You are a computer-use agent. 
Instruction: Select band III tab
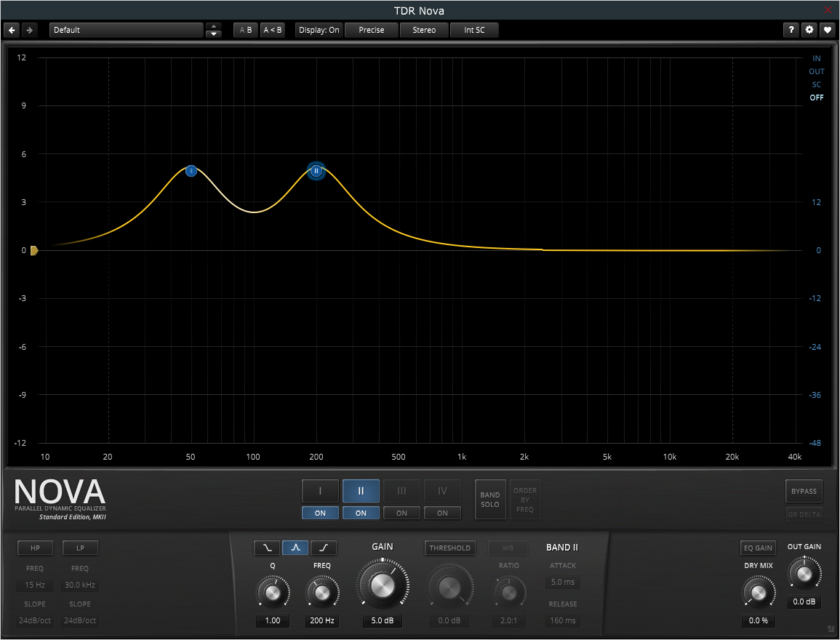point(401,491)
